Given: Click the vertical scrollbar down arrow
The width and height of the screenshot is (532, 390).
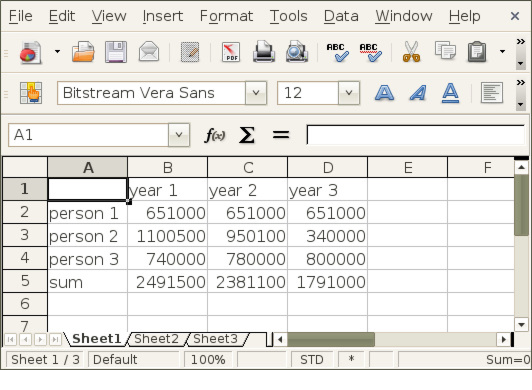Looking at the screenshot, I should (521, 324).
